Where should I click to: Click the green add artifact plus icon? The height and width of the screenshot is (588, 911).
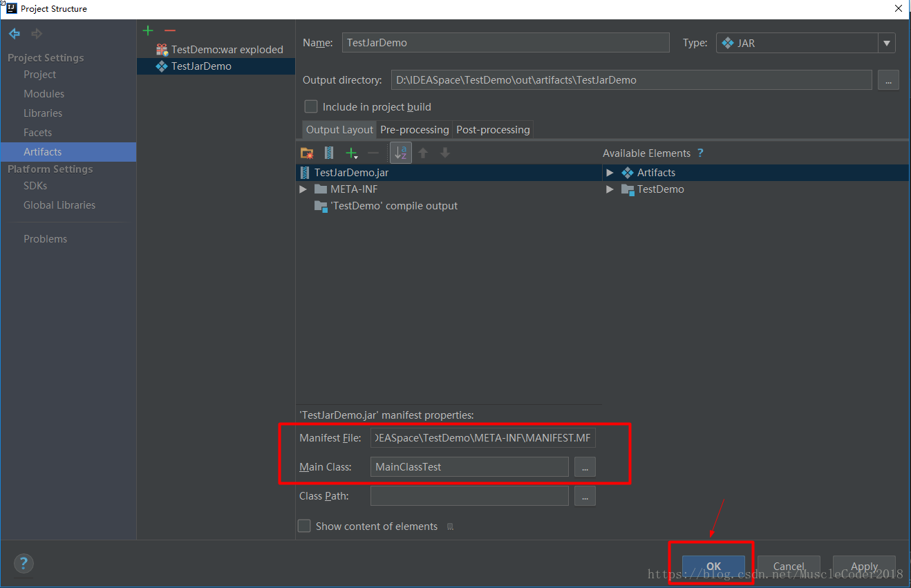click(148, 30)
